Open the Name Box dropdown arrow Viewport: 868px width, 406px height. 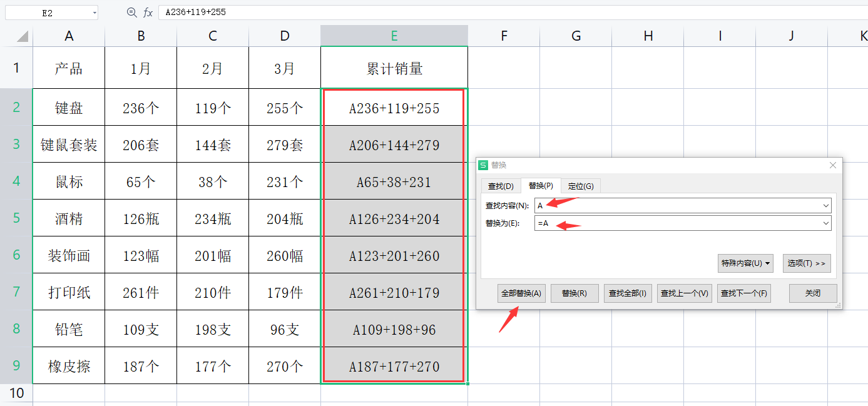point(94,13)
